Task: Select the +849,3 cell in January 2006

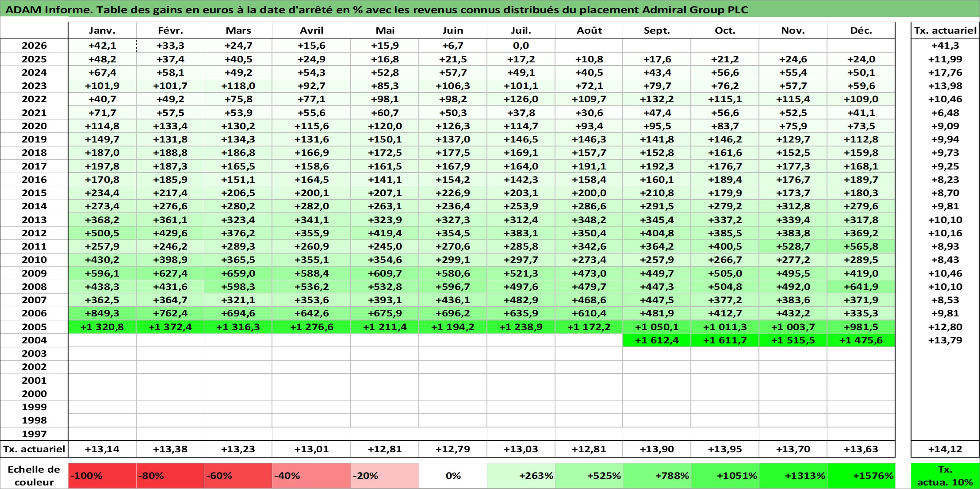Action: pyautogui.click(x=102, y=313)
